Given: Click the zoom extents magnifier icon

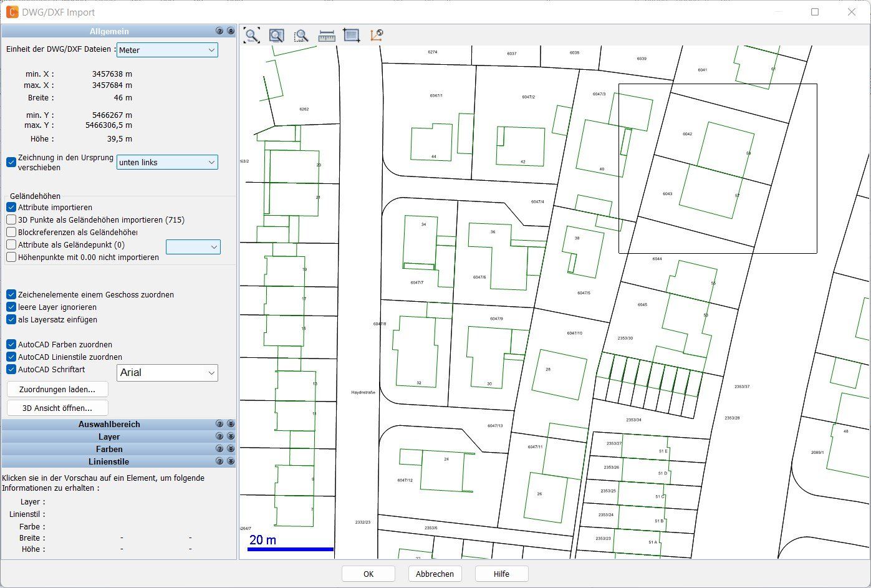Looking at the screenshot, I should pos(251,36).
